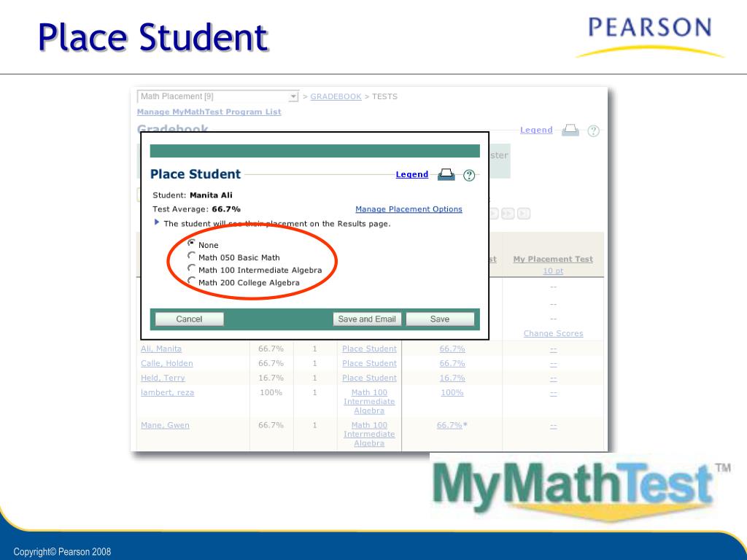Click the student name Manita Ali in dialog

[x=211, y=195]
